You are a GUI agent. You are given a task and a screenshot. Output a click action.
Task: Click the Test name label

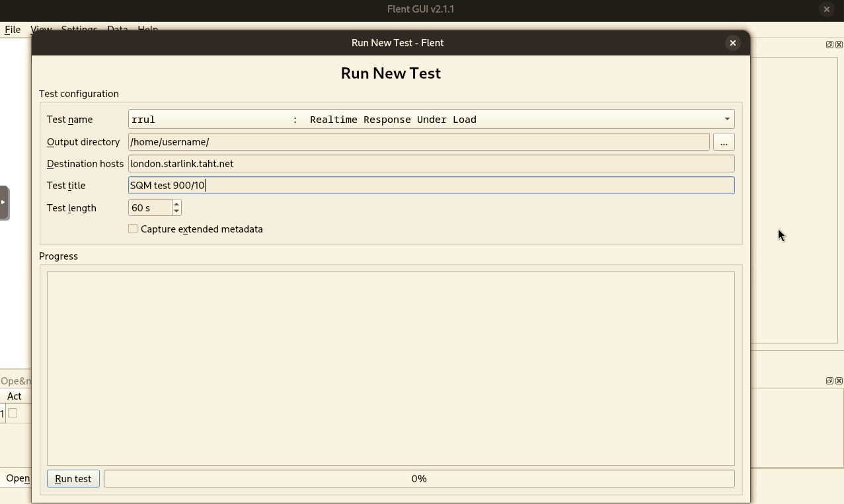click(x=69, y=120)
